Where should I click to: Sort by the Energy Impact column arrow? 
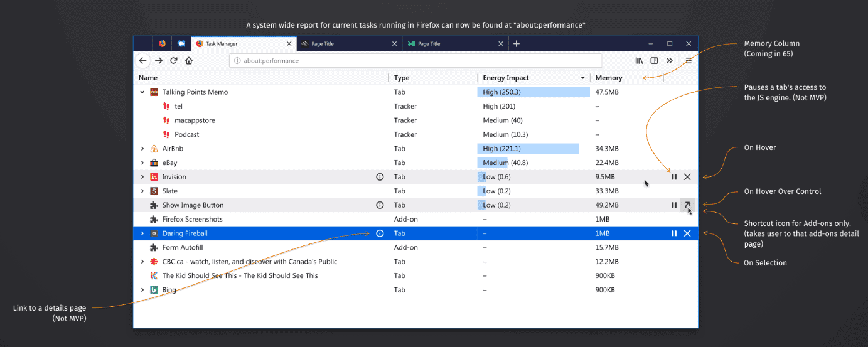pyautogui.click(x=583, y=78)
